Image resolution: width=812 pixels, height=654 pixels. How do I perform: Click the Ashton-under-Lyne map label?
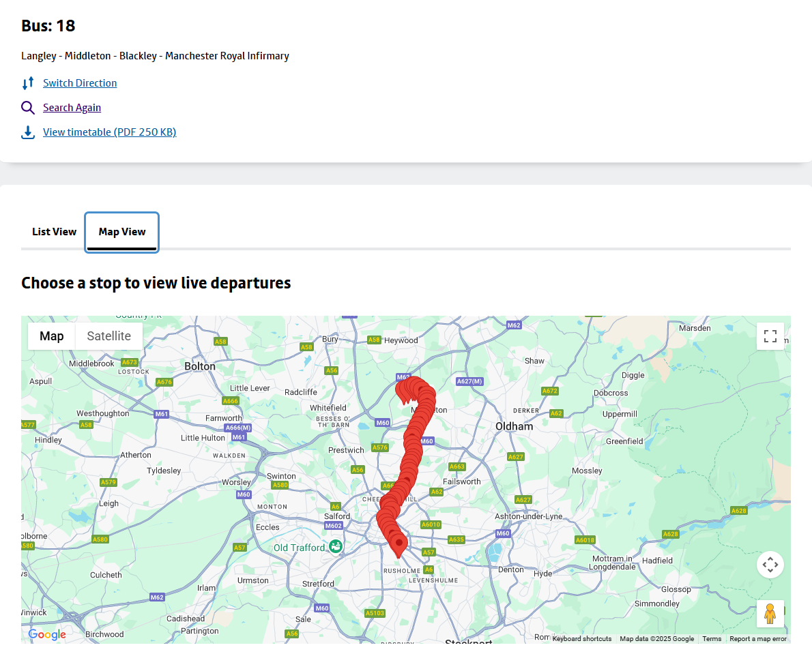[528, 516]
